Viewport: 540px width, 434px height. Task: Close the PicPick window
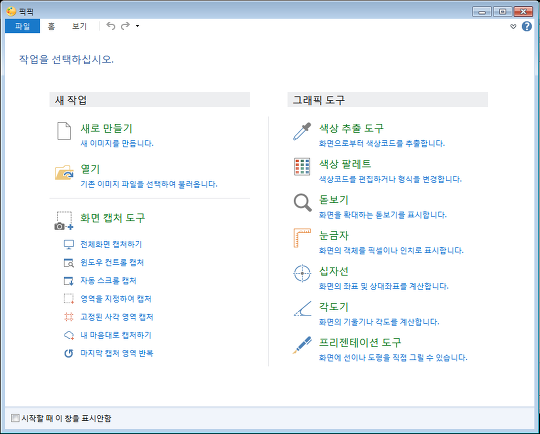[x=523, y=12]
